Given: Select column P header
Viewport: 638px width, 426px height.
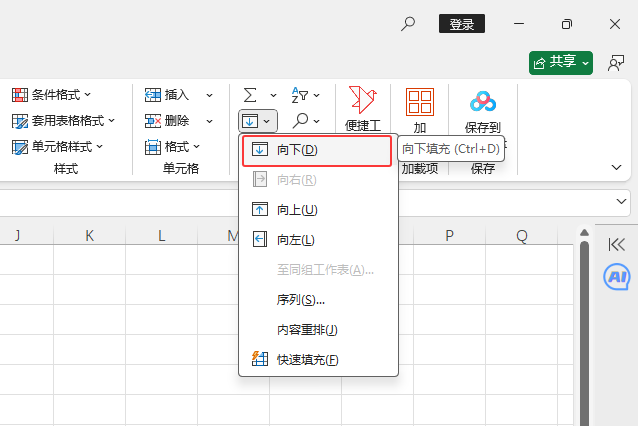Looking at the screenshot, I should point(449,236).
